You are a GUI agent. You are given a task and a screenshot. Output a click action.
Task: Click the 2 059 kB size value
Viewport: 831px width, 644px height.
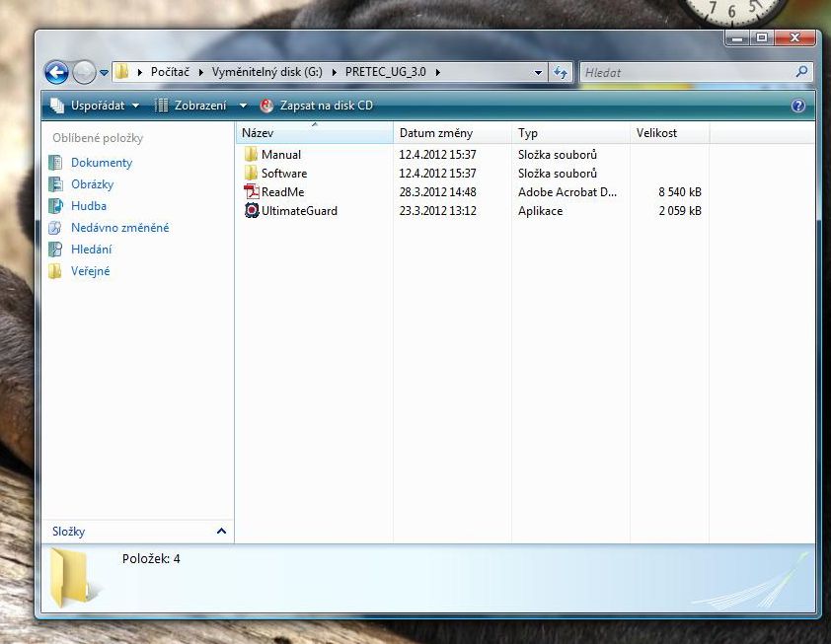coord(680,211)
